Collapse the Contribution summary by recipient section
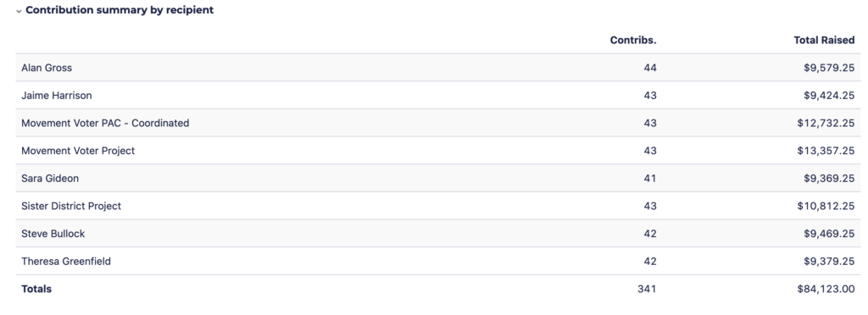Image resolution: width=868 pixels, height=315 pixels. 19,11
